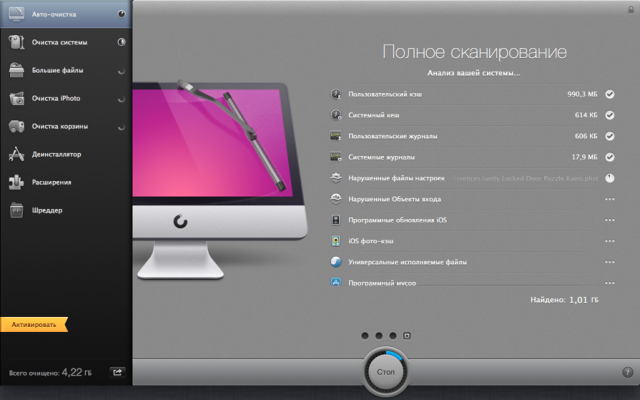This screenshot has width=640, height=400.
Task: Switch to Расширения section
Action: [x=66, y=182]
